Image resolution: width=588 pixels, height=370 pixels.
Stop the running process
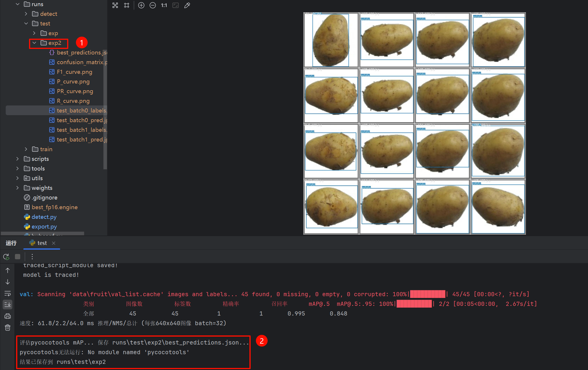pyautogui.click(x=18, y=257)
